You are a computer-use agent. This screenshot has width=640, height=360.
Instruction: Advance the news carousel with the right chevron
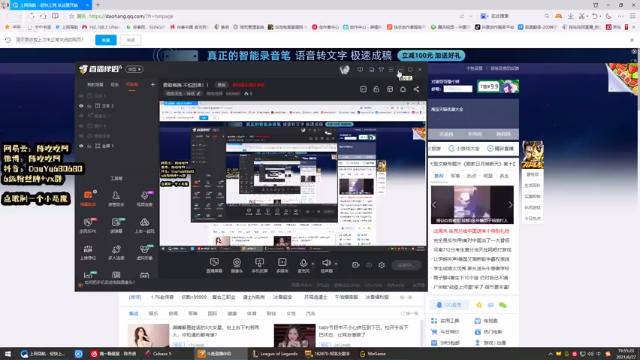point(510,204)
